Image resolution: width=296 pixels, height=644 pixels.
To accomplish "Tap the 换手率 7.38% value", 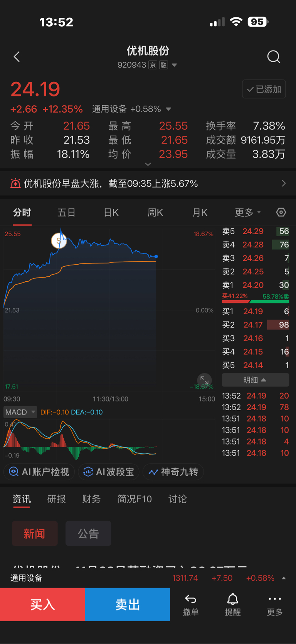I will pos(269,126).
